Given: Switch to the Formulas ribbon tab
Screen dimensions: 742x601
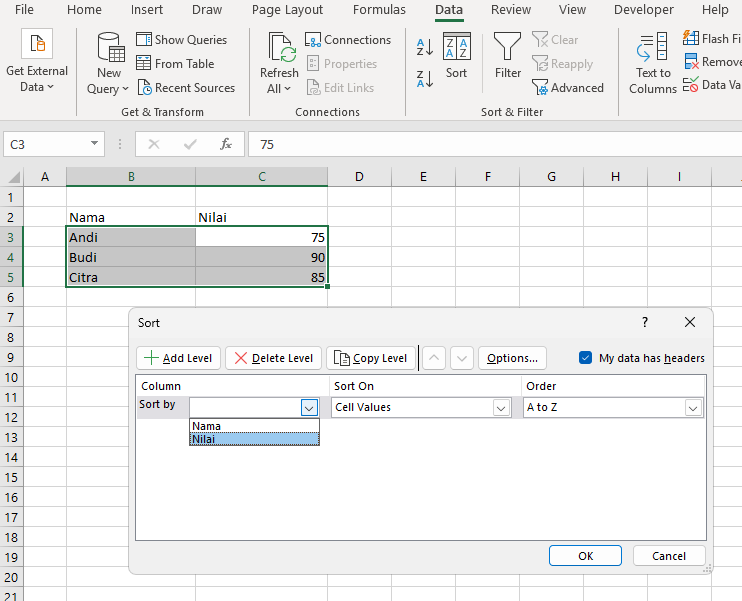Looking at the screenshot, I should [x=378, y=10].
